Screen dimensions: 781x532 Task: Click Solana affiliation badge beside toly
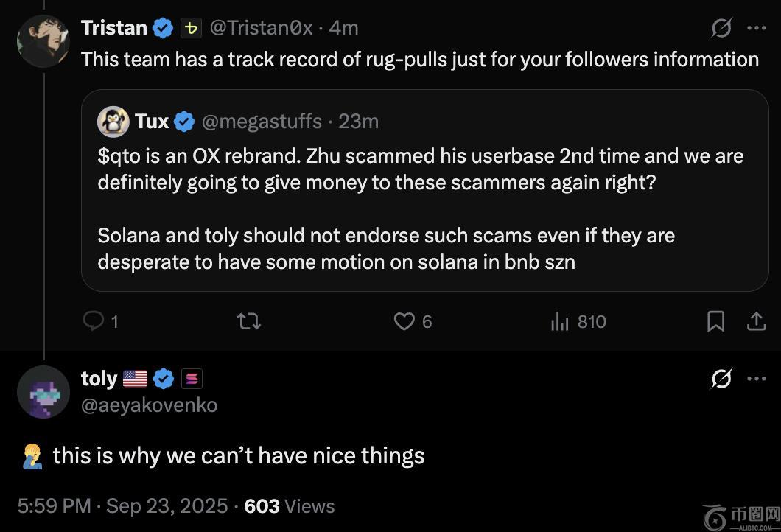pos(192,379)
